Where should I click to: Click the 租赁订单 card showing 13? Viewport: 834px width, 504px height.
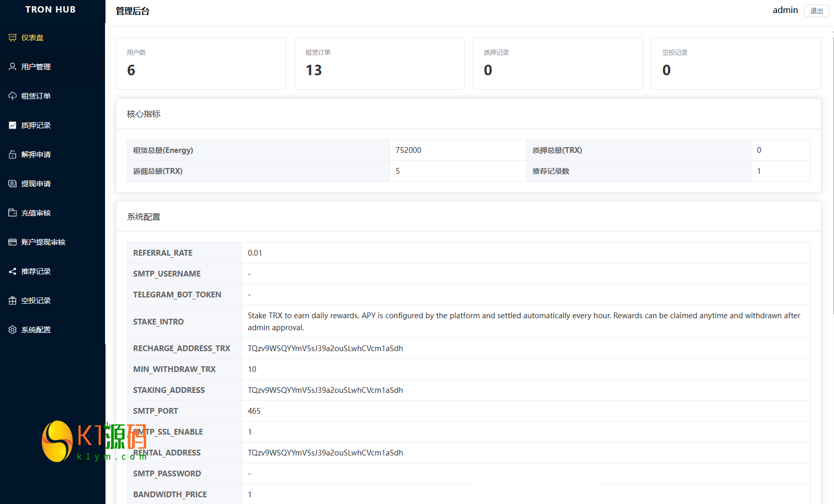coord(380,63)
